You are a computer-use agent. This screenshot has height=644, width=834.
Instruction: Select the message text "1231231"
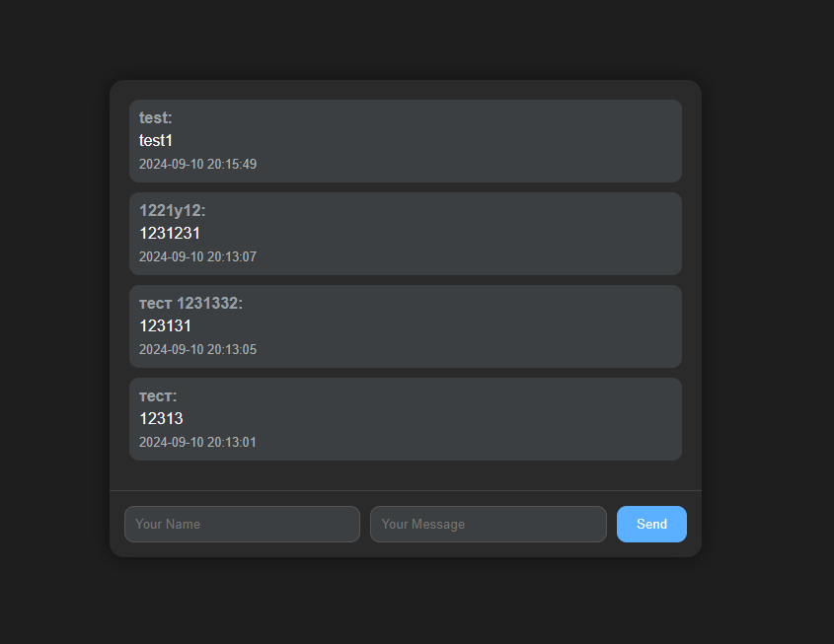tap(170, 234)
